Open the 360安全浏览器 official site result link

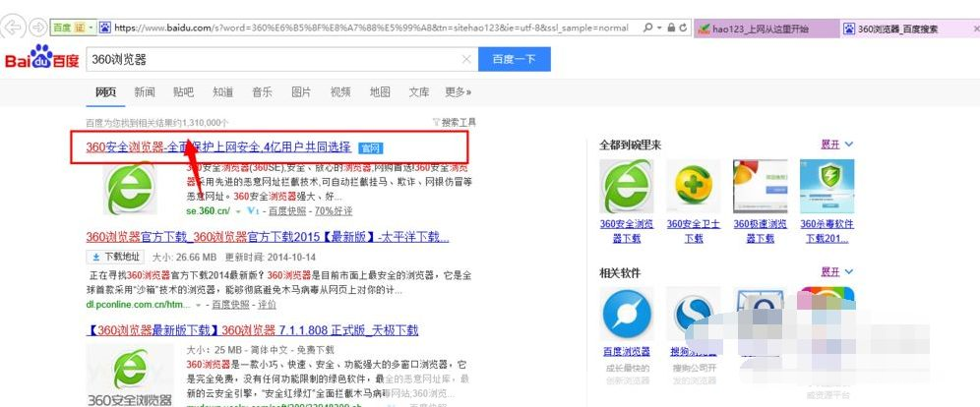(217, 146)
